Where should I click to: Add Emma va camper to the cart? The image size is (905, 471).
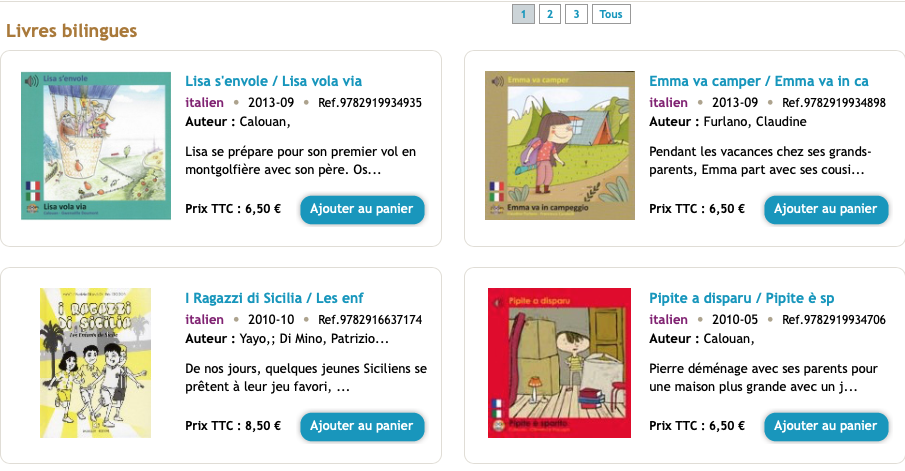click(x=826, y=210)
